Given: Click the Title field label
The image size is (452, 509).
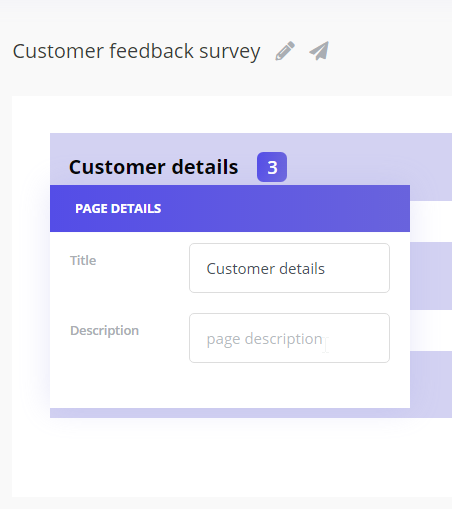Looking at the screenshot, I should [83, 260].
